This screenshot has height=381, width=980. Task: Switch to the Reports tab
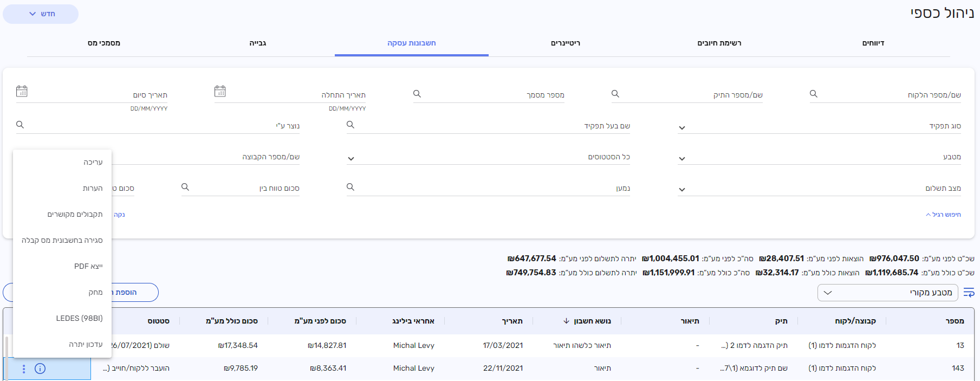pos(873,43)
